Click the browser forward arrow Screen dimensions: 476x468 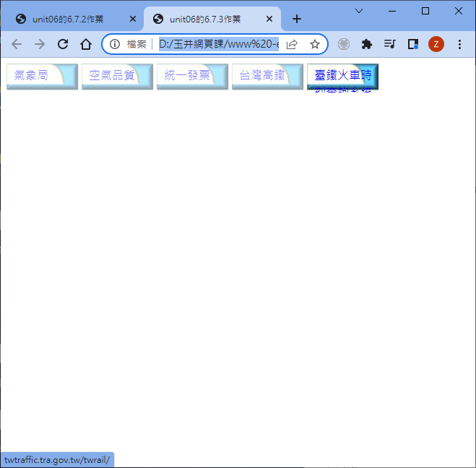[x=40, y=44]
